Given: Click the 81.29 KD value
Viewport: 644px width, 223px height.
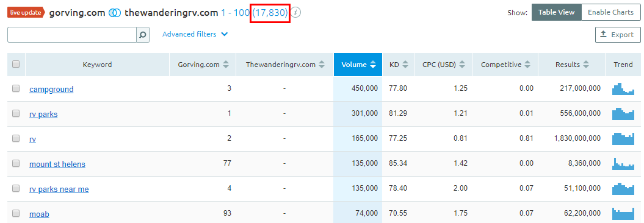Looking at the screenshot, I should click(x=398, y=113).
